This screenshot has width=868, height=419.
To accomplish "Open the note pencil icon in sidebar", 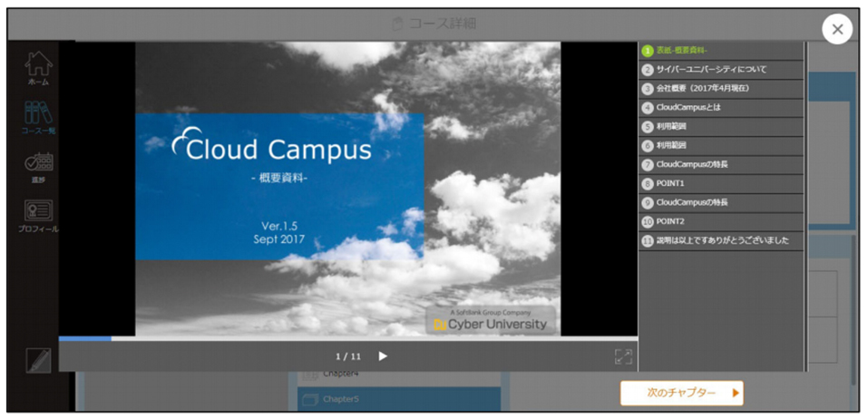I will 38,361.
